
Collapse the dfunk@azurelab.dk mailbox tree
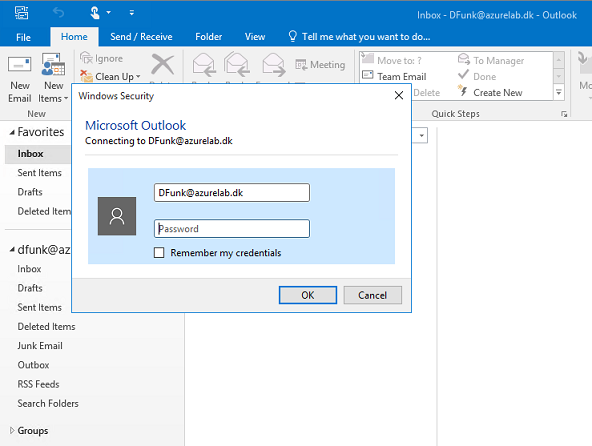coord(12,250)
